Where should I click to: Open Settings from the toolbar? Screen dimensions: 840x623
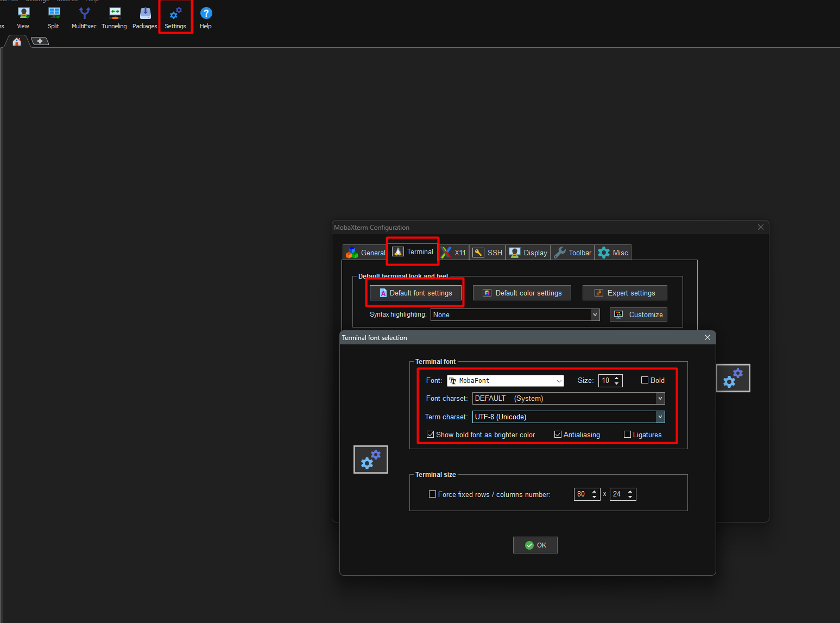pos(175,17)
